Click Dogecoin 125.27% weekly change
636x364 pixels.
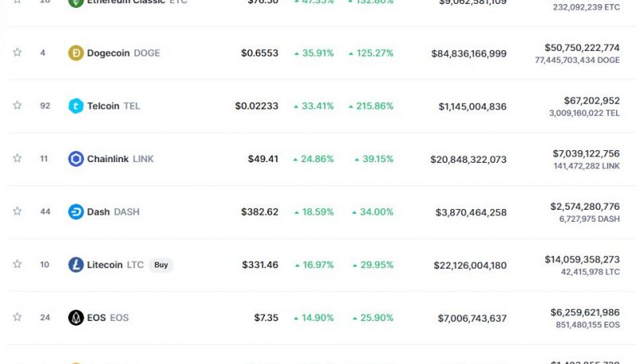tap(374, 53)
